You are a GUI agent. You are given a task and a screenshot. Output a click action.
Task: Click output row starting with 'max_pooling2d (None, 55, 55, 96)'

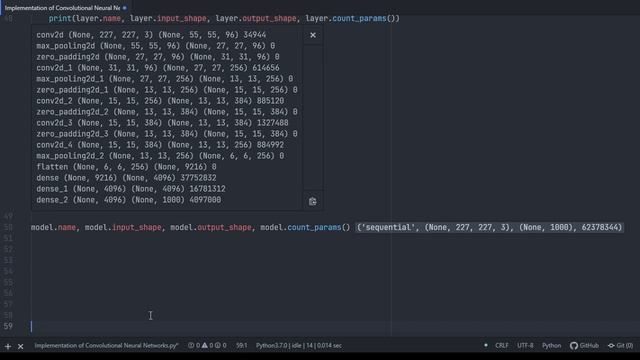point(156,46)
